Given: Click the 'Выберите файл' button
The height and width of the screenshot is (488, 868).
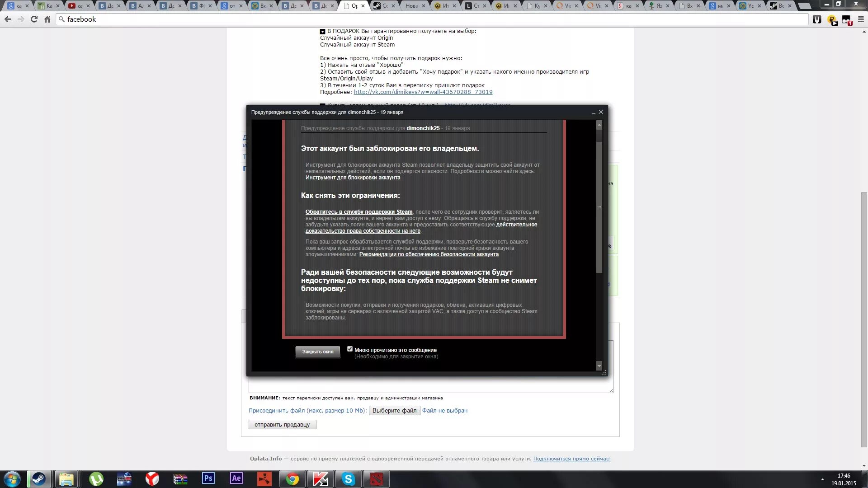Looking at the screenshot, I should pyautogui.click(x=395, y=410).
